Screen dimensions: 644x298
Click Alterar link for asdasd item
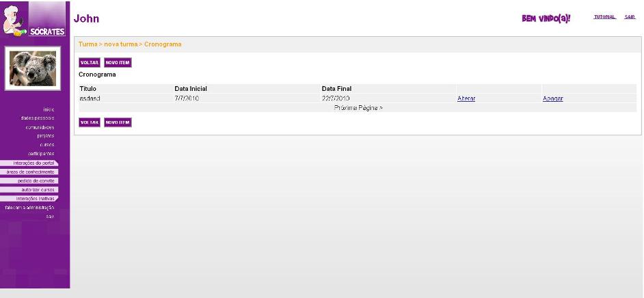466,99
